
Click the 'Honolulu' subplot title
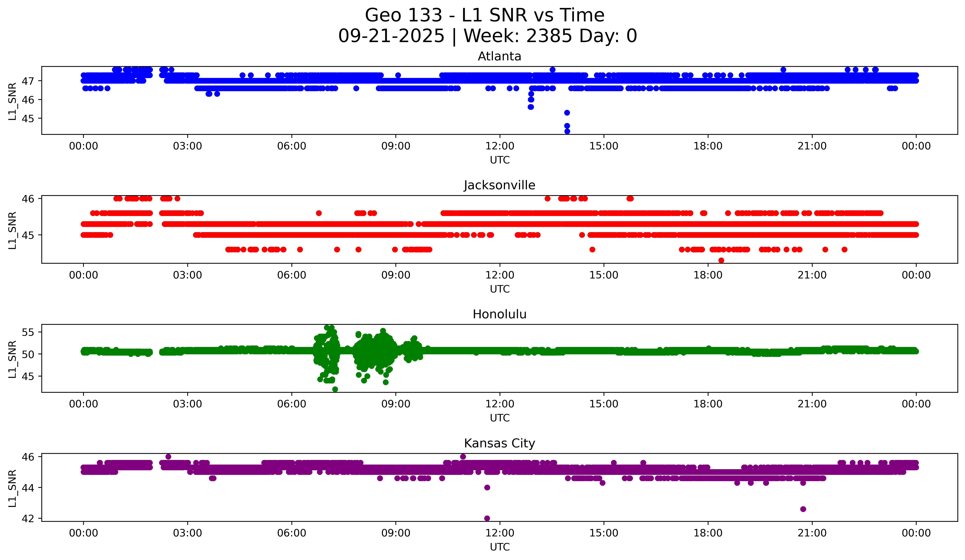pos(499,314)
